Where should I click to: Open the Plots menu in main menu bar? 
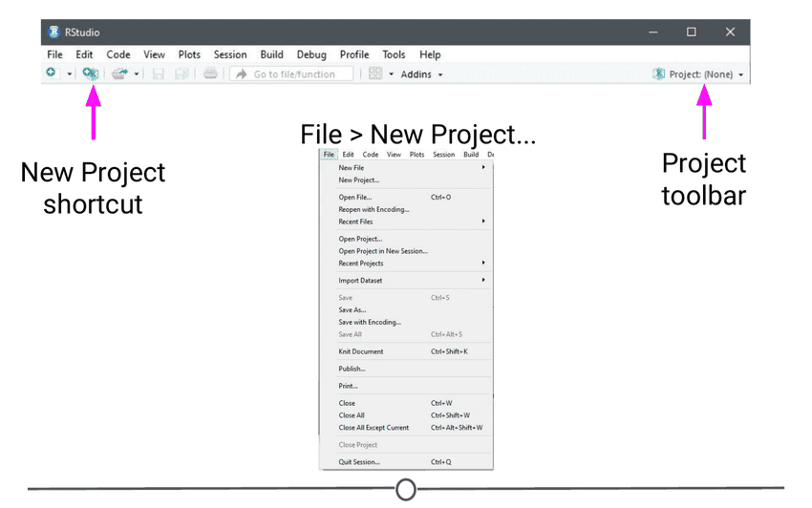point(189,54)
